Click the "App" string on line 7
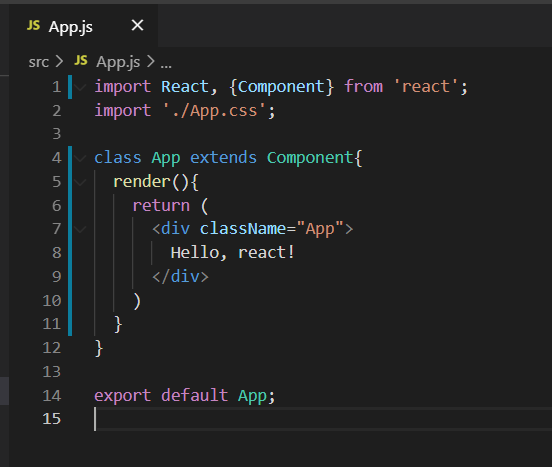Image resolution: width=552 pixels, height=467 pixels. click(x=320, y=229)
